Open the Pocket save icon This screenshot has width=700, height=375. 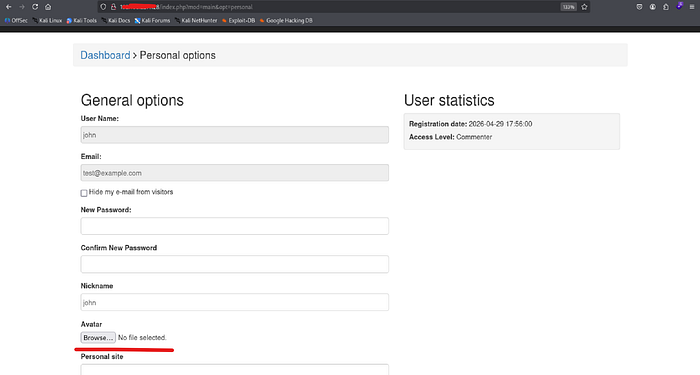[639, 7]
